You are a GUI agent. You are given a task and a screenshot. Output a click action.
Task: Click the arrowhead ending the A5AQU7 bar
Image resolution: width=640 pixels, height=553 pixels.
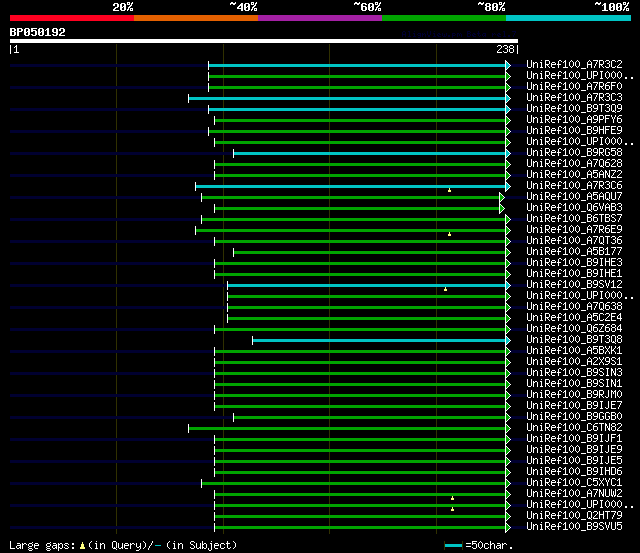click(x=502, y=198)
